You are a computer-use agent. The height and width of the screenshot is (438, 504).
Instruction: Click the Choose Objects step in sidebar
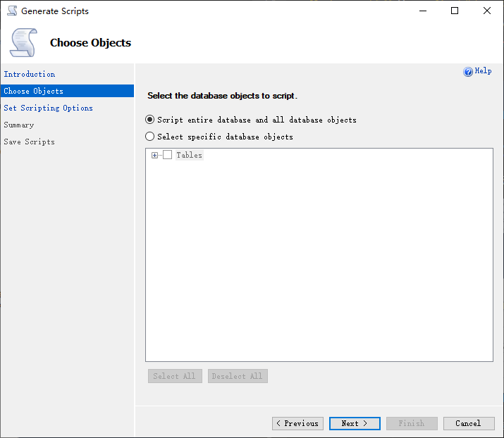point(34,91)
